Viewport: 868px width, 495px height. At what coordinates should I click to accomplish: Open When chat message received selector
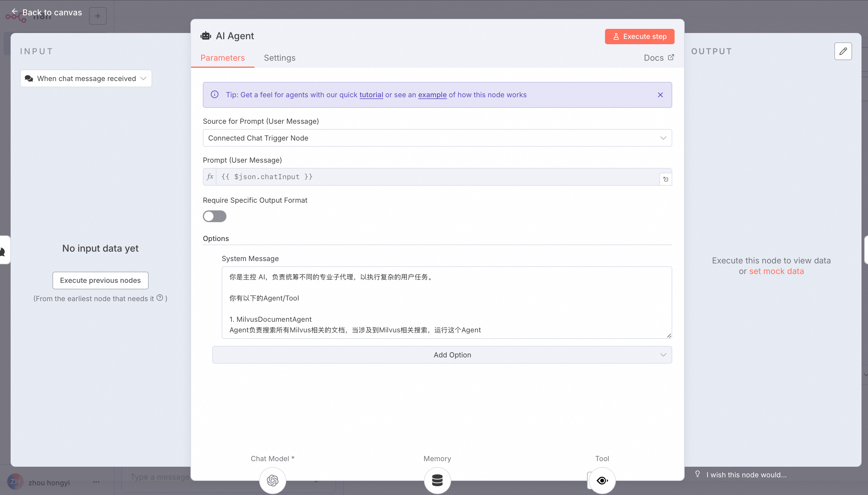[x=86, y=79]
